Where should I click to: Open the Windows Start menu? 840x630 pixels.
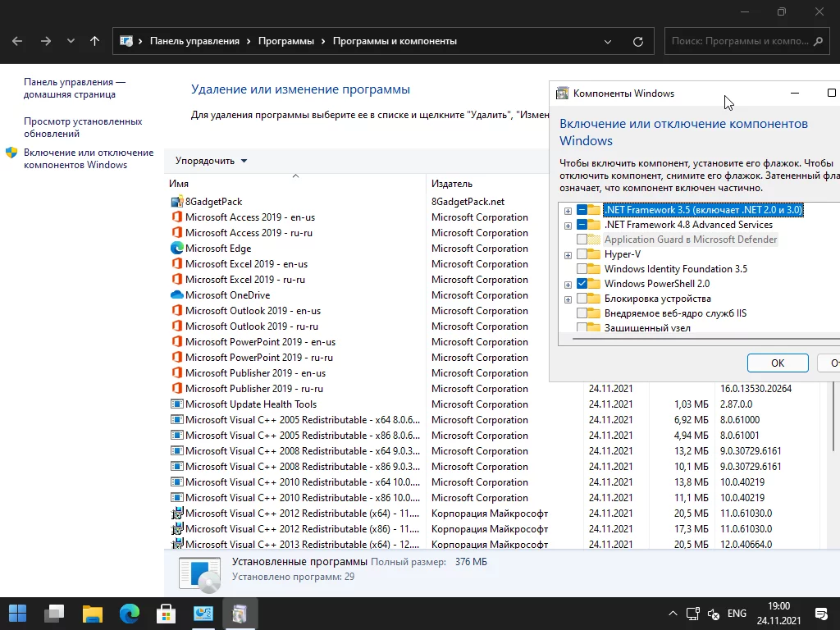pos(18,614)
